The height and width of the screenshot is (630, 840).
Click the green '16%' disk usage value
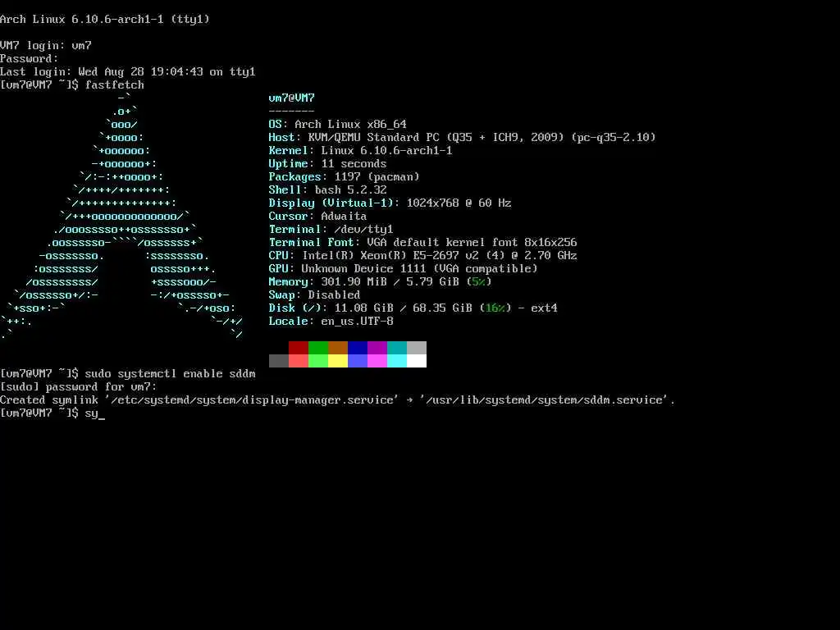point(495,308)
